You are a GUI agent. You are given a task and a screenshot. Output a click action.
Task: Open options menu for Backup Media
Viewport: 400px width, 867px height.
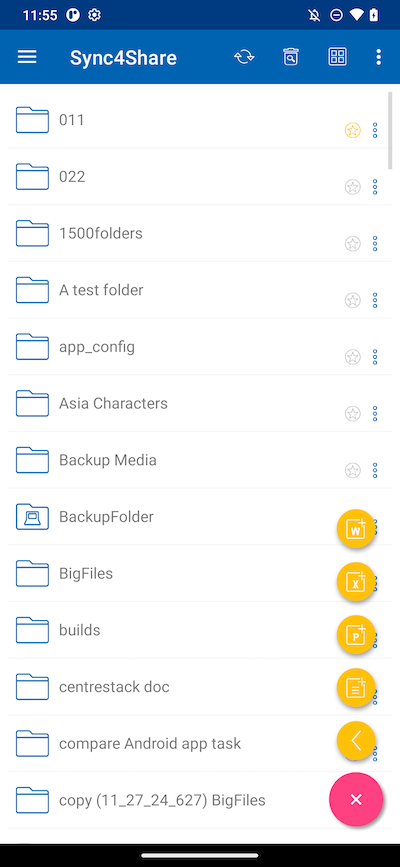click(x=375, y=471)
